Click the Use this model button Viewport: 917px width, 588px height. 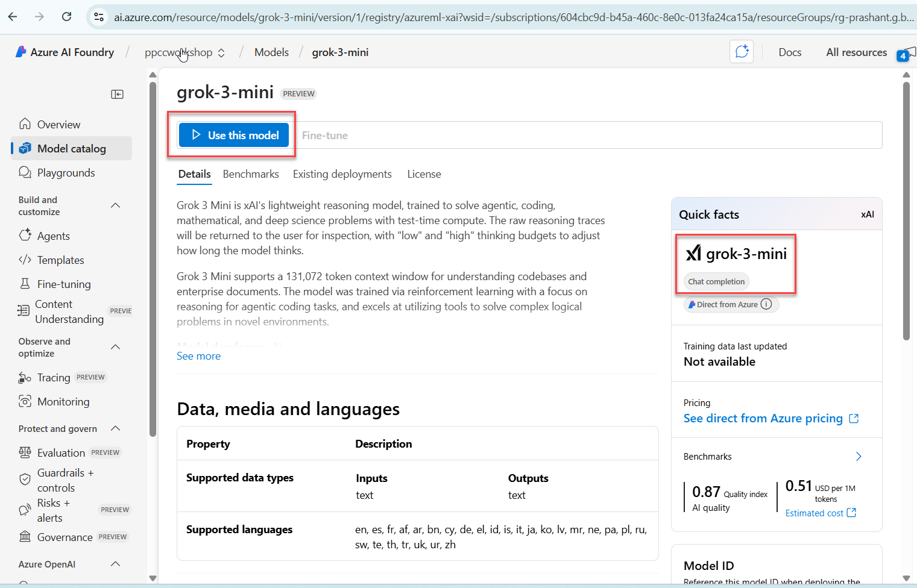[234, 135]
